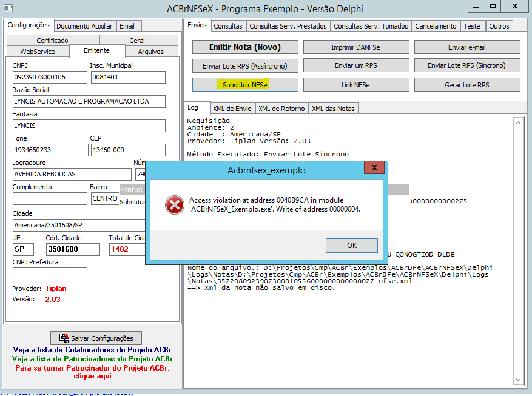
Task: Click the red 2.03 version label
Action: click(x=53, y=300)
